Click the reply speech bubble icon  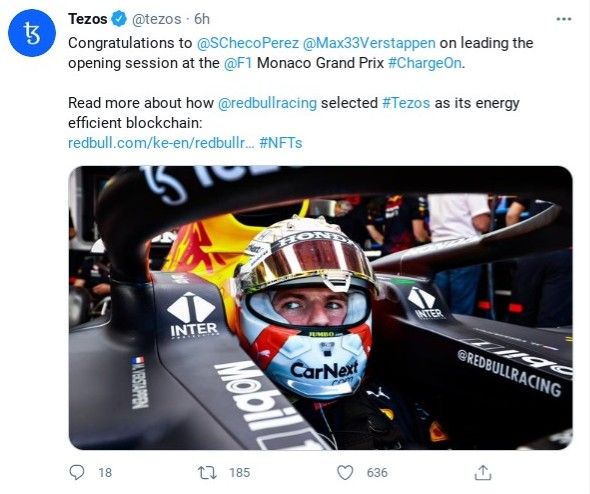tap(77, 472)
